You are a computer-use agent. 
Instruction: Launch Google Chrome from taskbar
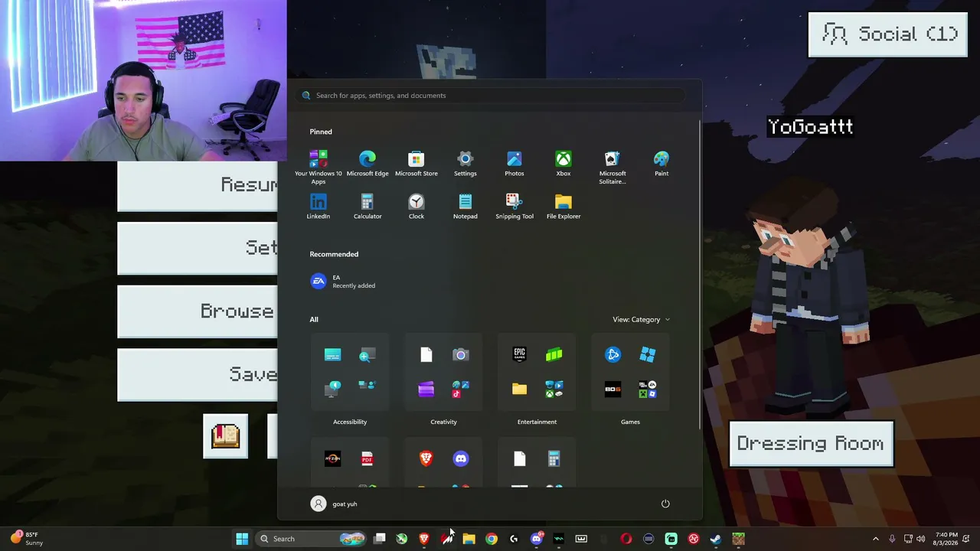tap(492, 539)
